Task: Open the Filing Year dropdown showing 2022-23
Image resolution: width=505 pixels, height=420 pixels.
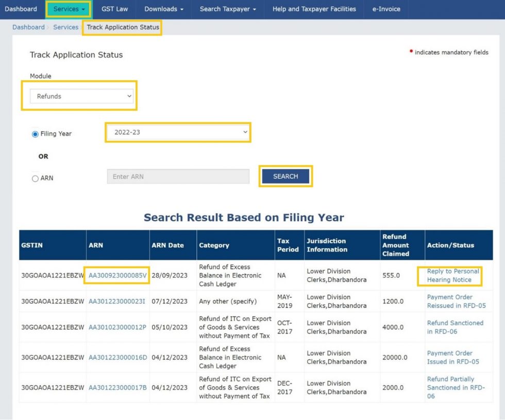Action: pyautogui.click(x=178, y=132)
